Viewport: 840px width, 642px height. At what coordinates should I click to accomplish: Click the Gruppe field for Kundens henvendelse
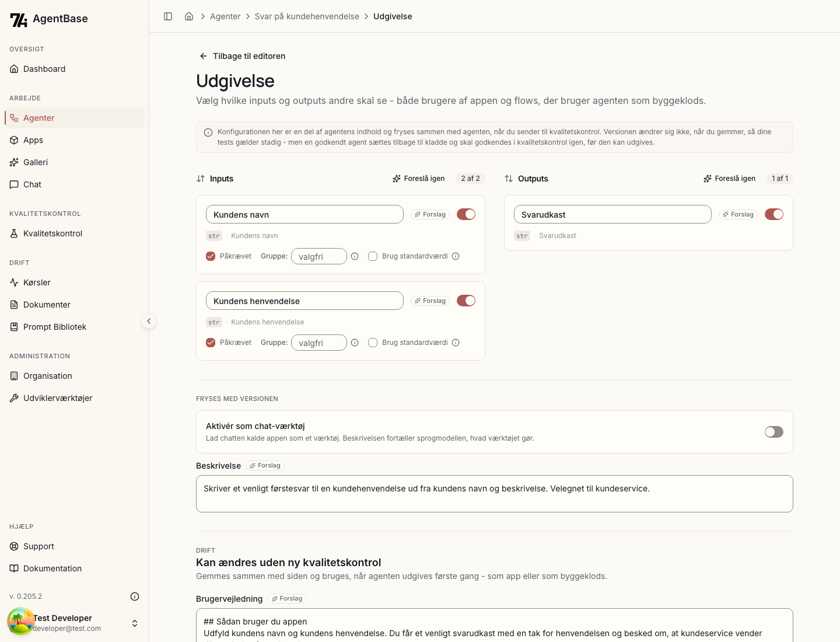pyautogui.click(x=319, y=343)
